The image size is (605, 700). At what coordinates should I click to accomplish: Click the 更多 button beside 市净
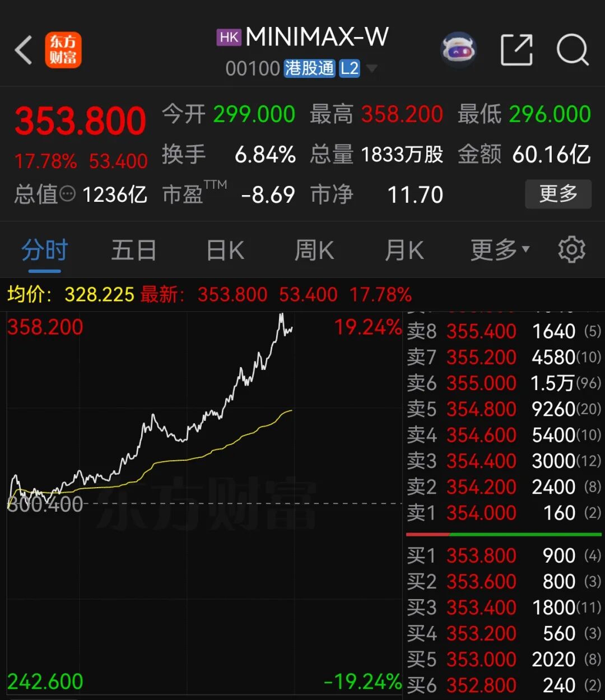click(x=558, y=194)
